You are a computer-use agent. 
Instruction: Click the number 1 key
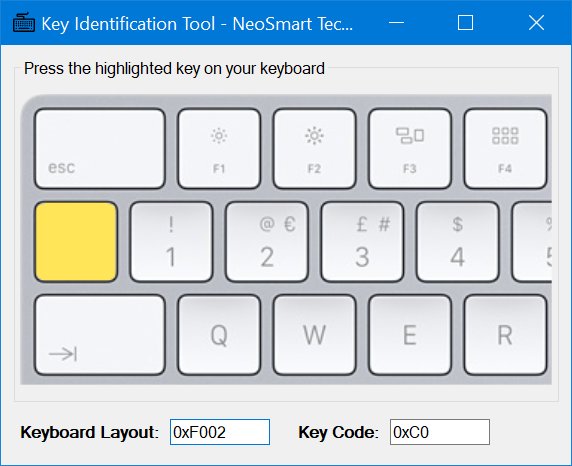(171, 242)
